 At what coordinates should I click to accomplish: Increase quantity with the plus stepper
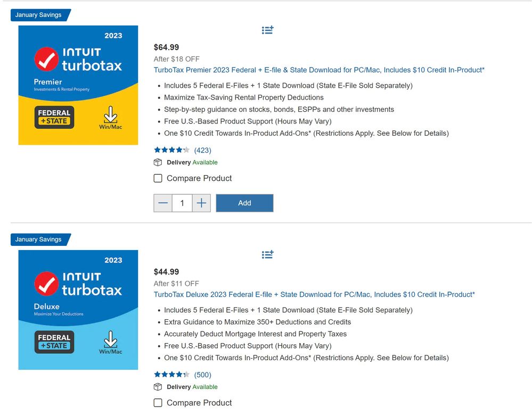pyautogui.click(x=201, y=203)
